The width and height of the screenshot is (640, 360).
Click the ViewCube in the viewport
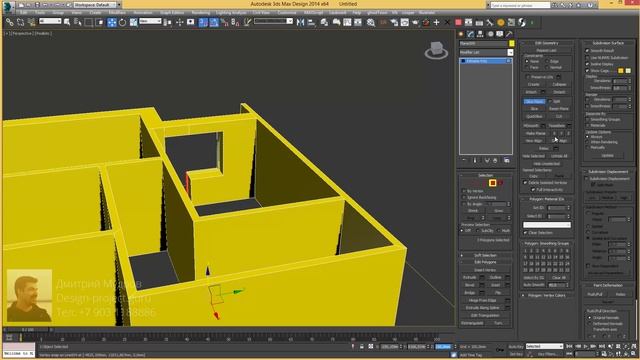436,50
